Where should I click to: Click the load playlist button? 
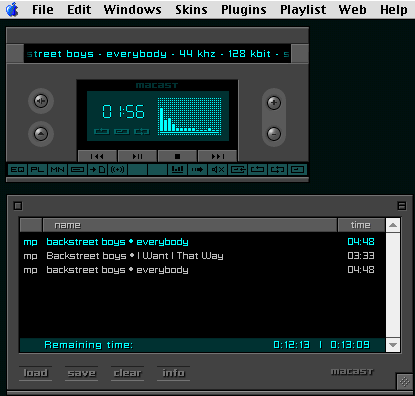35,373
